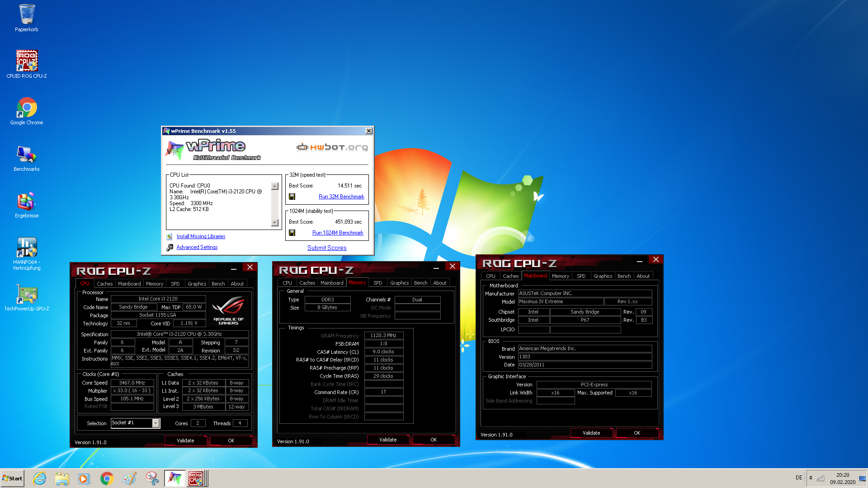The image size is (868, 488).
Task: Open Caches tab in left CPU-Z window
Action: (x=104, y=284)
